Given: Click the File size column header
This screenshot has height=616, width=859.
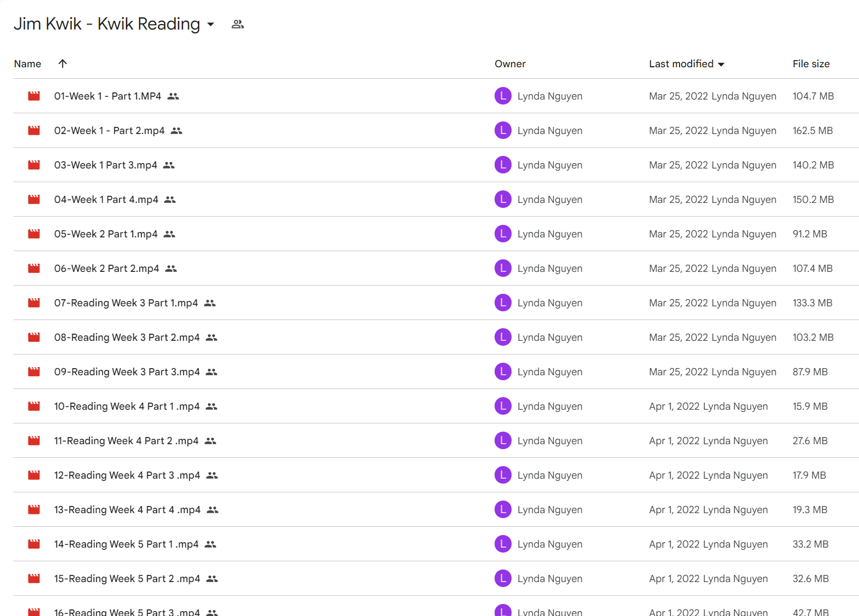Looking at the screenshot, I should point(811,63).
